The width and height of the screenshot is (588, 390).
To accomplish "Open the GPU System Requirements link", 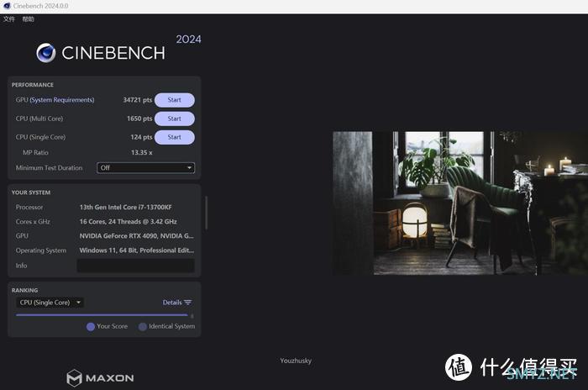I will tap(62, 100).
